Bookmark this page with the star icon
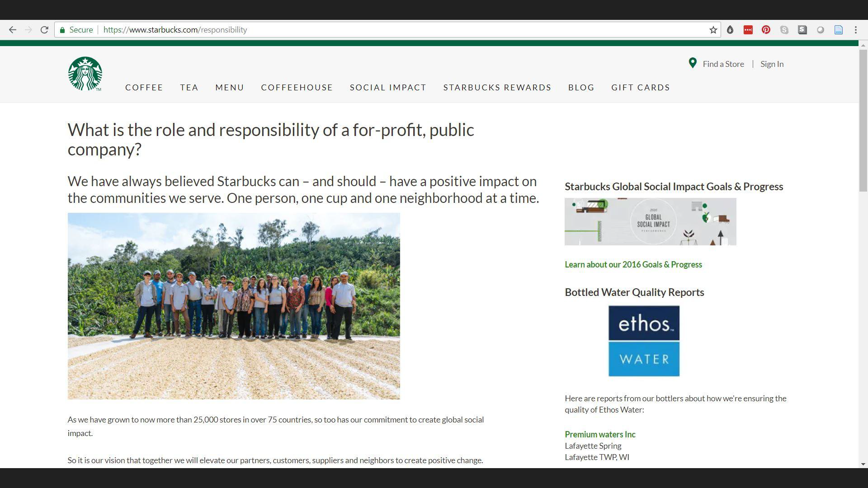868x488 pixels. pos(713,30)
